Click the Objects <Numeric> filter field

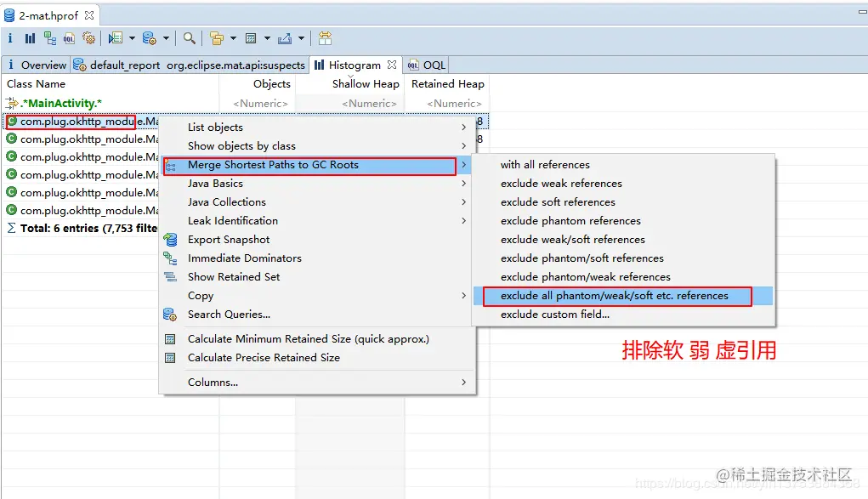tap(258, 104)
